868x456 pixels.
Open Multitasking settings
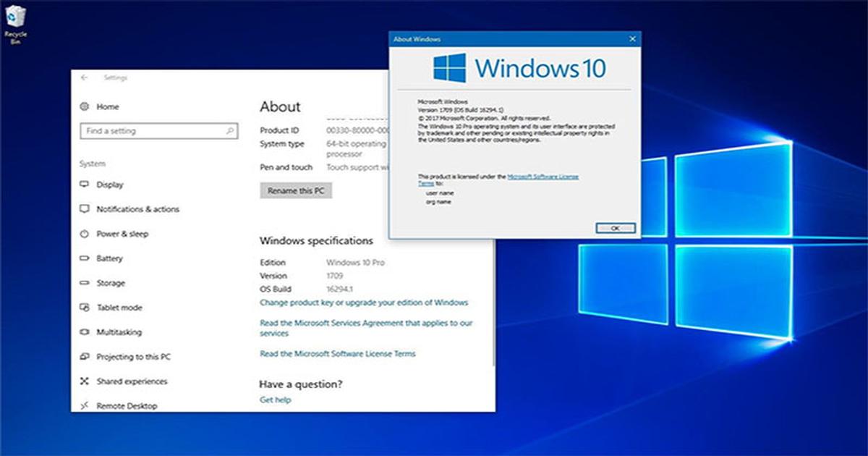tap(119, 332)
